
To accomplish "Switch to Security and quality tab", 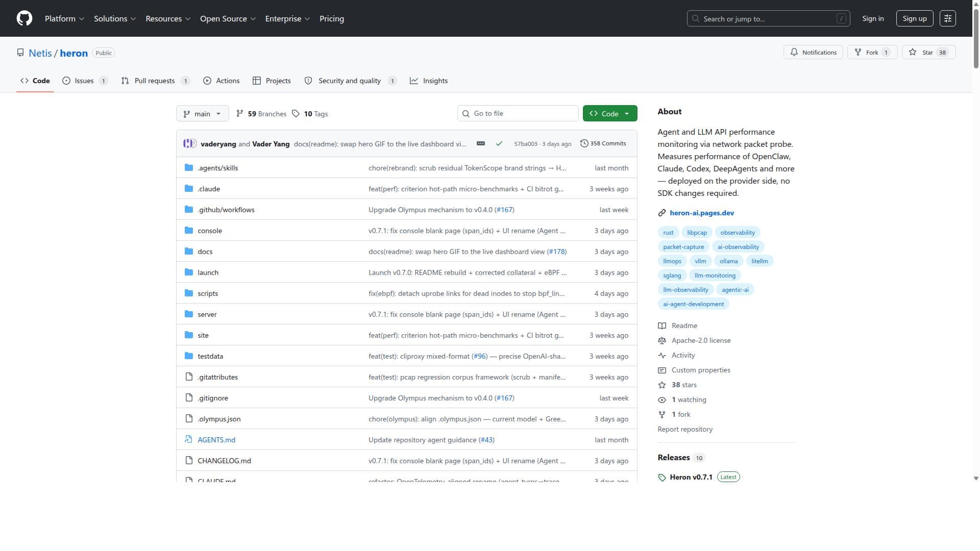I will (350, 81).
